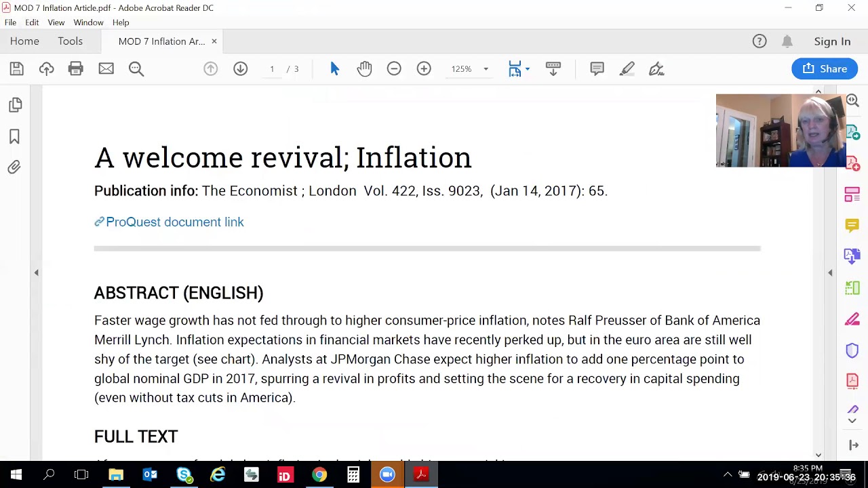Open page thumbnails panel
The image size is (868, 488).
click(14, 105)
